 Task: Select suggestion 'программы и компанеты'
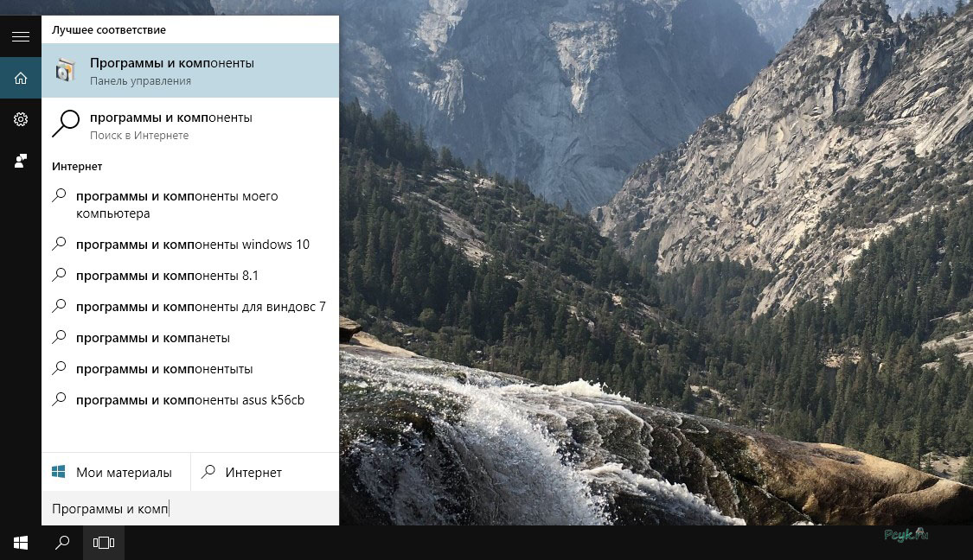pyautogui.click(x=190, y=338)
